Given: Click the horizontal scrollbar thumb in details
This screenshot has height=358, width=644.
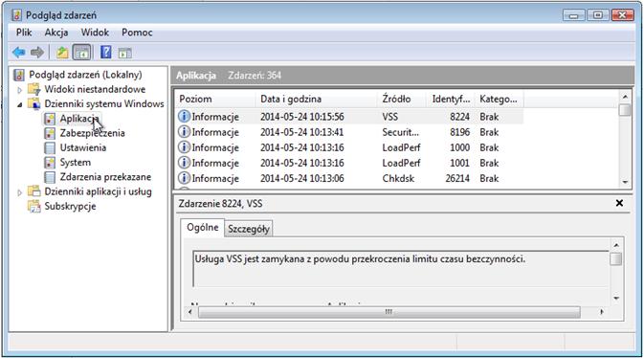Looking at the screenshot, I should coord(389,312).
